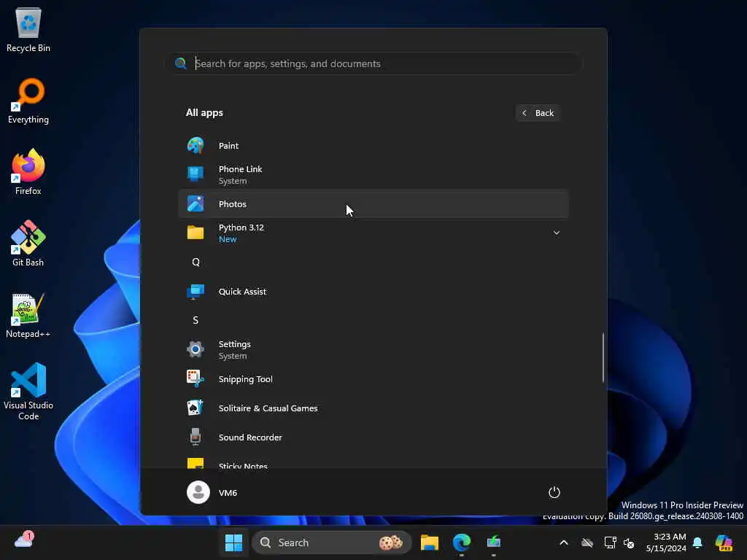Click the Snipping Tool label text

245,379
